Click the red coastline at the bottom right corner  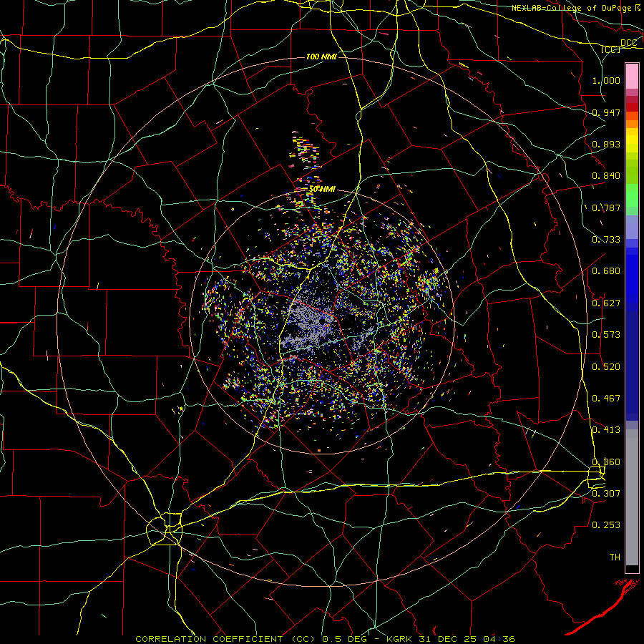[602, 608]
